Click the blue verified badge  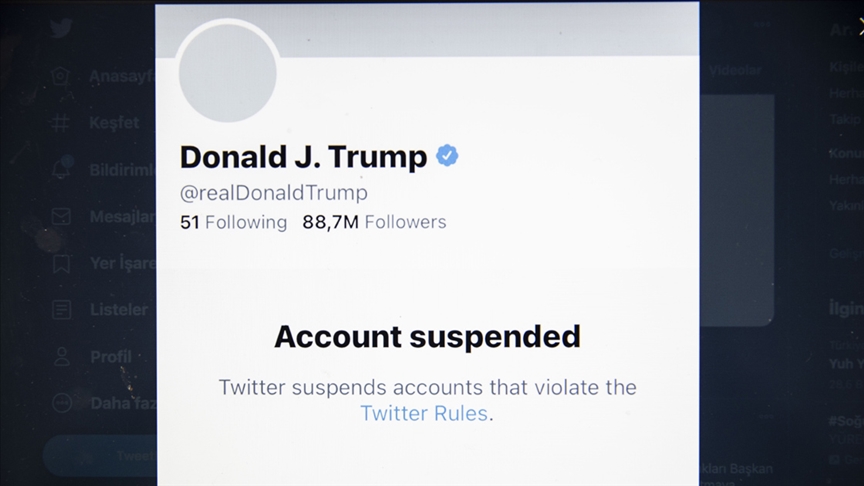click(447, 156)
